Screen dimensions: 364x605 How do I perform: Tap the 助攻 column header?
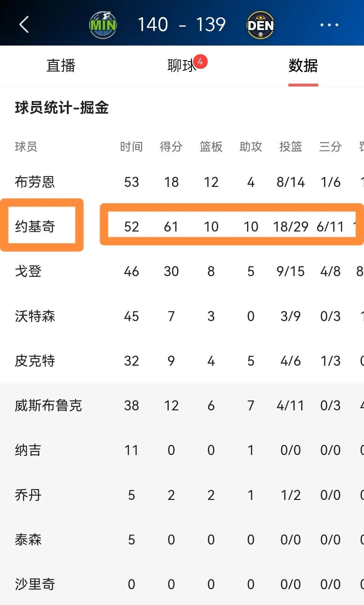(x=251, y=146)
